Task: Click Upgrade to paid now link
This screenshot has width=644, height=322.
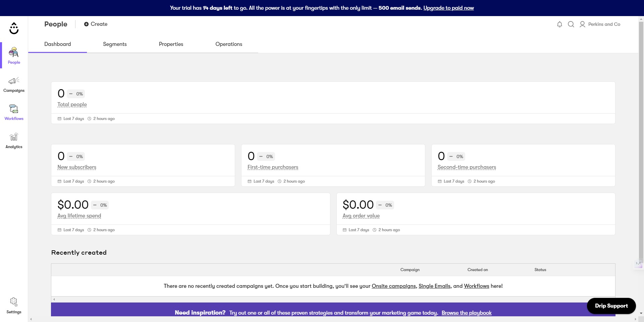Action: coord(448,8)
